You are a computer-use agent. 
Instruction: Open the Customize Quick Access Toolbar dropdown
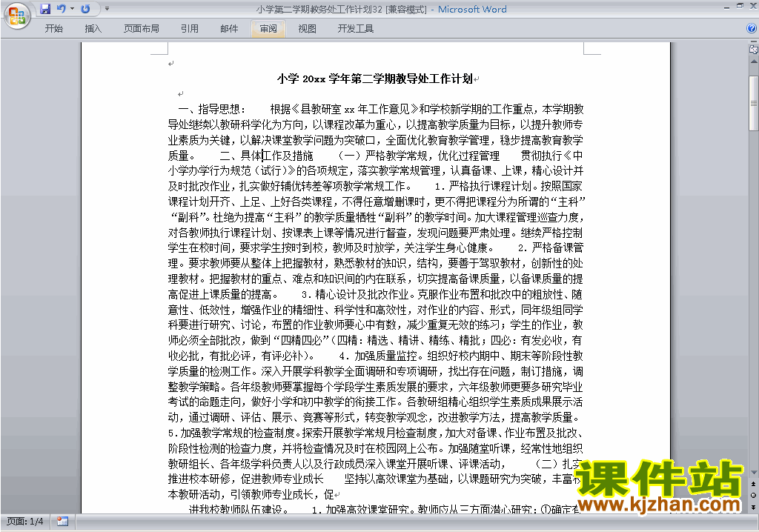click(x=107, y=9)
